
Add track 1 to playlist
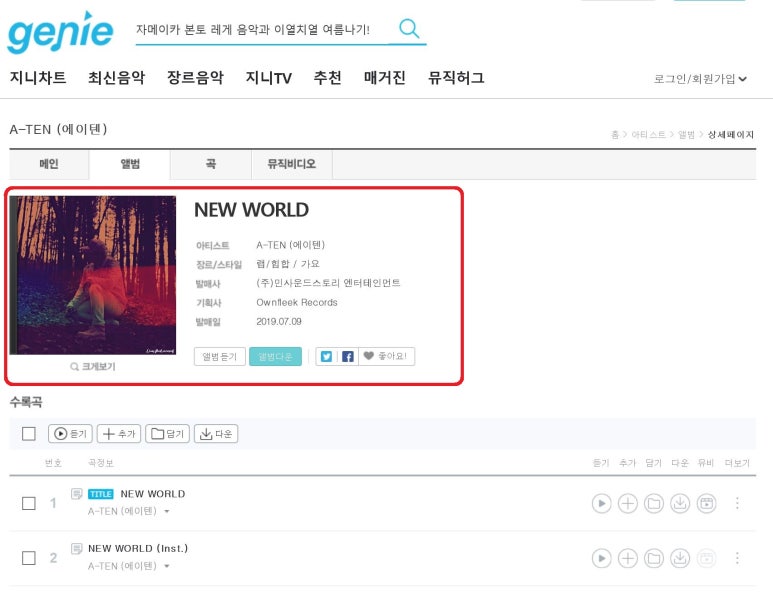click(x=628, y=503)
